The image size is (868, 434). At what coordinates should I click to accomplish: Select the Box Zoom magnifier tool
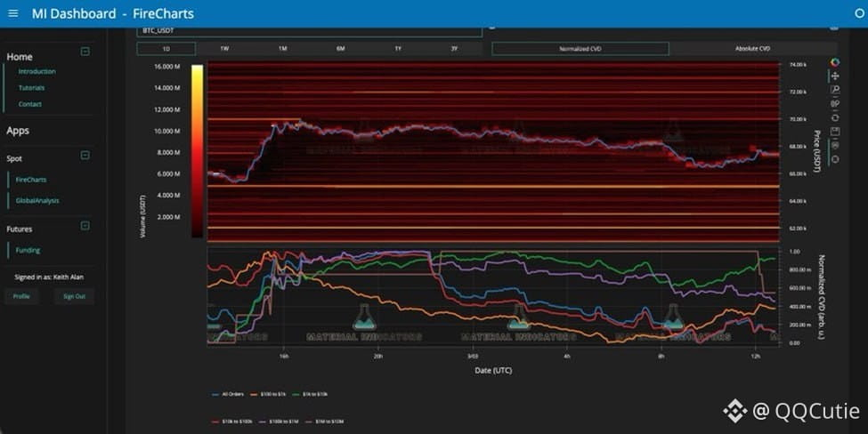pyautogui.click(x=835, y=90)
